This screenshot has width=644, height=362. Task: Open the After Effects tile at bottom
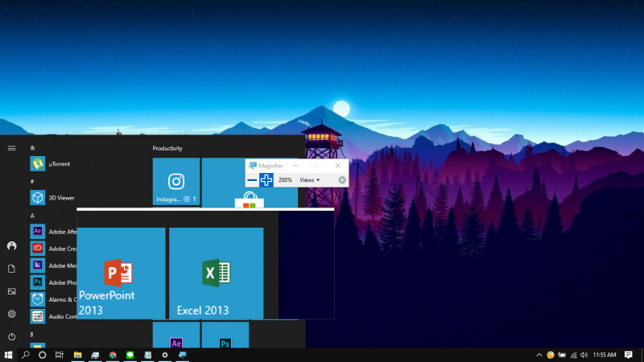coord(176,335)
